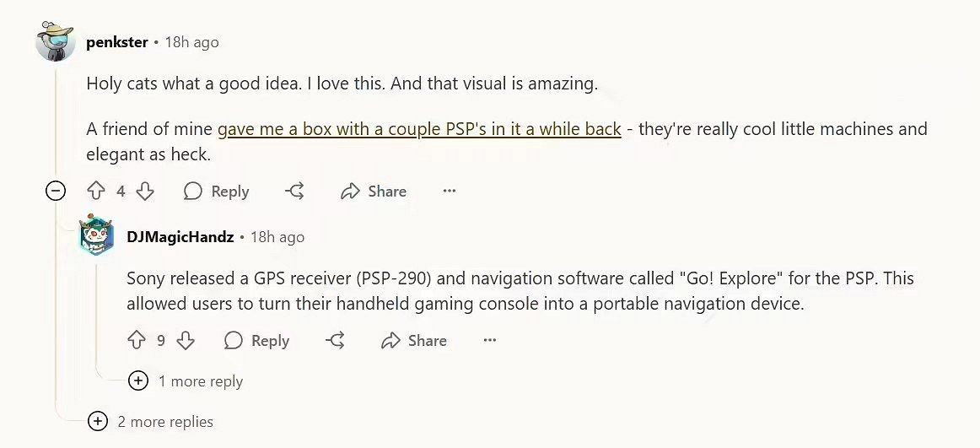Image resolution: width=980 pixels, height=448 pixels.
Task: Click penkster's avatar image
Action: coord(56,40)
